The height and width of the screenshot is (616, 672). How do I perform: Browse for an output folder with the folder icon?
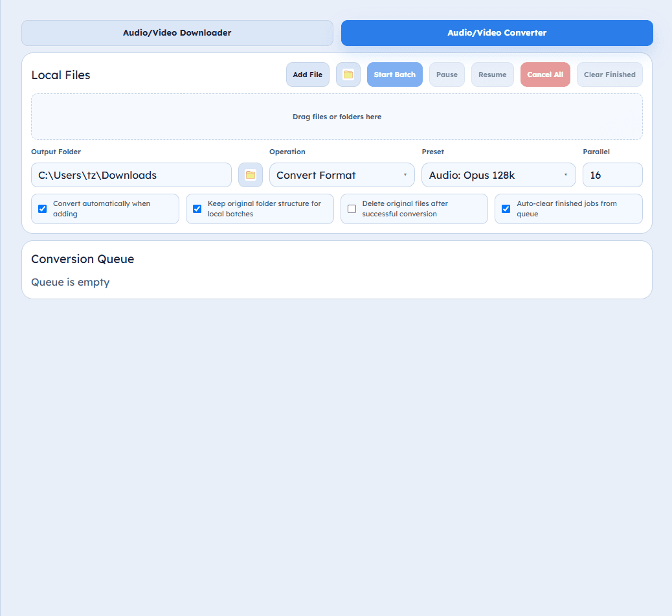[251, 175]
